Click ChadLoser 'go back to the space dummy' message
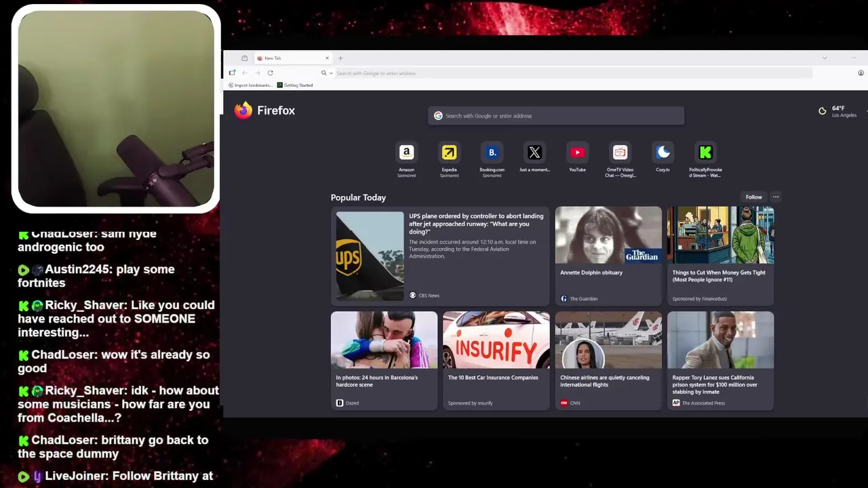The width and height of the screenshot is (868, 488). click(x=113, y=447)
